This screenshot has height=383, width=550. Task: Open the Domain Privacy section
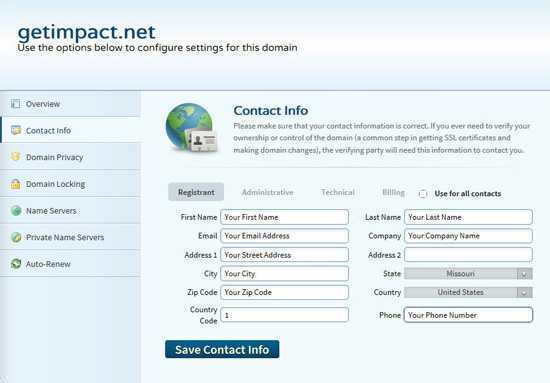click(x=70, y=157)
